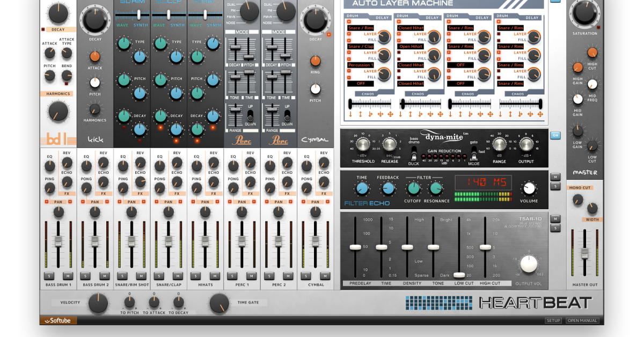
Task: Solo the Hihats channel
Action: 195,276
